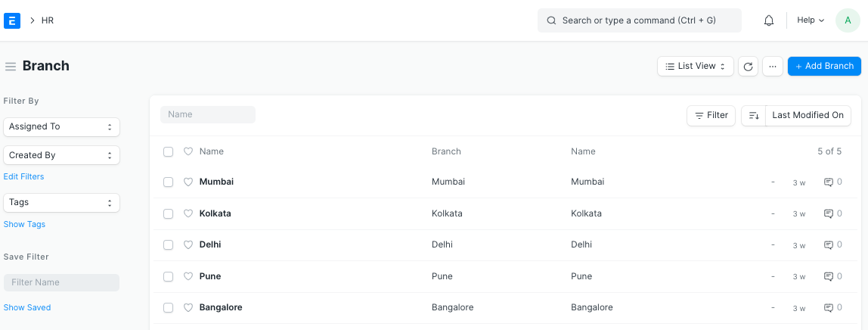
Task: Open the Bangalore branch record
Action: point(221,307)
